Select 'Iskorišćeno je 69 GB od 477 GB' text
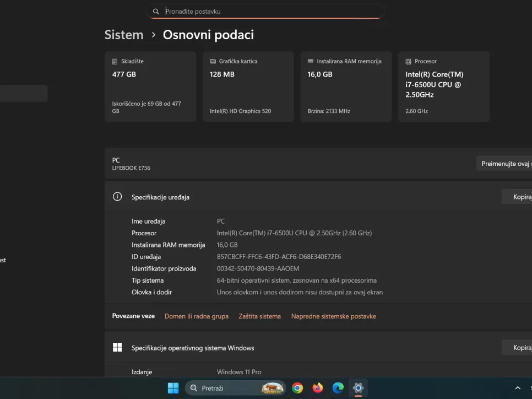This screenshot has height=399, width=532. (x=146, y=107)
